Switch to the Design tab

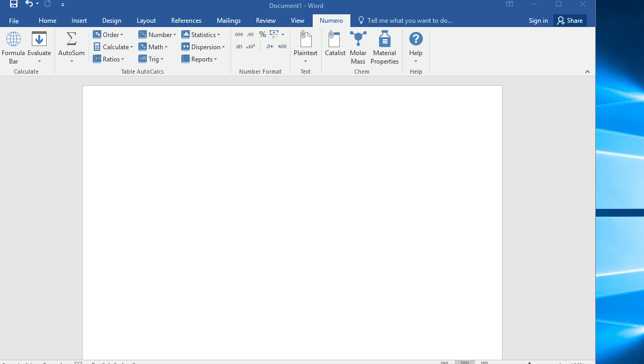click(x=112, y=21)
